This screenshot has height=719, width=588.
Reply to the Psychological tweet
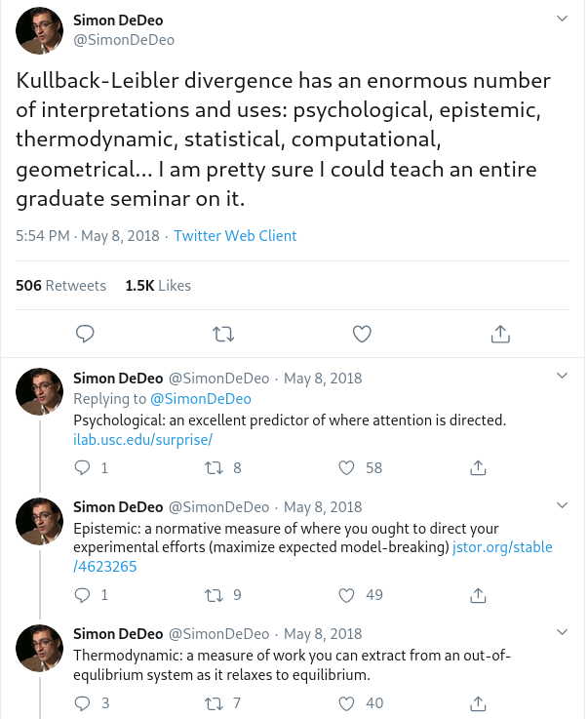85,468
